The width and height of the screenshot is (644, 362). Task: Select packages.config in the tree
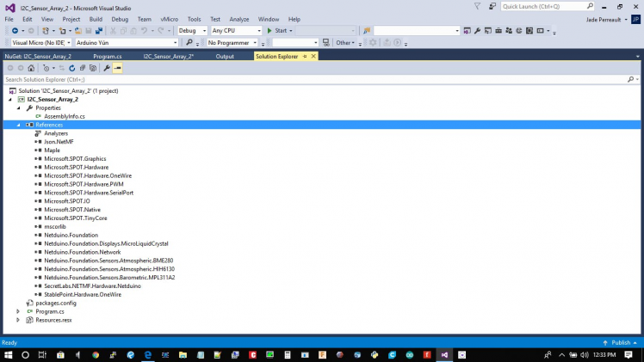pos(56,303)
